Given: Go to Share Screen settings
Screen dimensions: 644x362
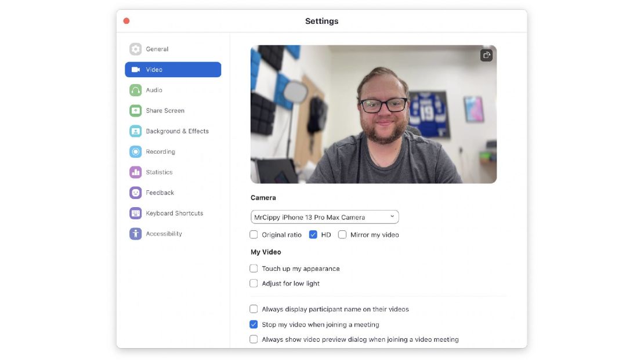Looking at the screenshot, I should [x=173, y=111].
